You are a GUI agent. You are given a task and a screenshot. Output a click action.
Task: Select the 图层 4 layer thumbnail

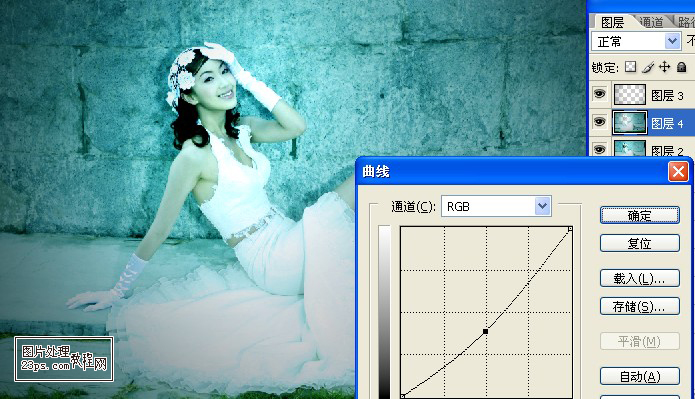point(629,122)
